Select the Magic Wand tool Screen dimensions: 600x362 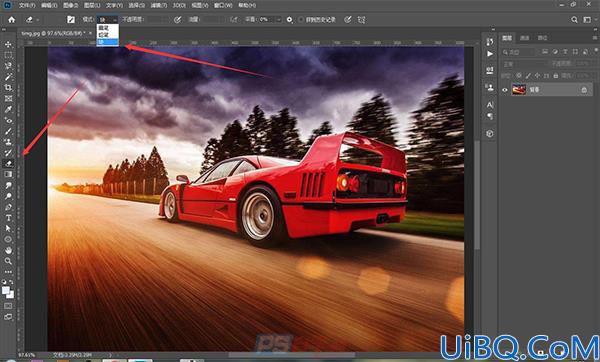coord(8,77)
